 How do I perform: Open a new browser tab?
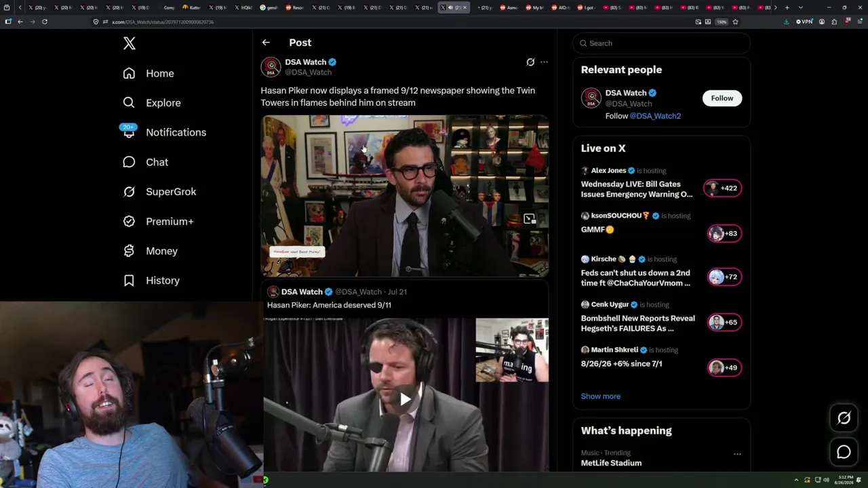(x=787, y=7)
